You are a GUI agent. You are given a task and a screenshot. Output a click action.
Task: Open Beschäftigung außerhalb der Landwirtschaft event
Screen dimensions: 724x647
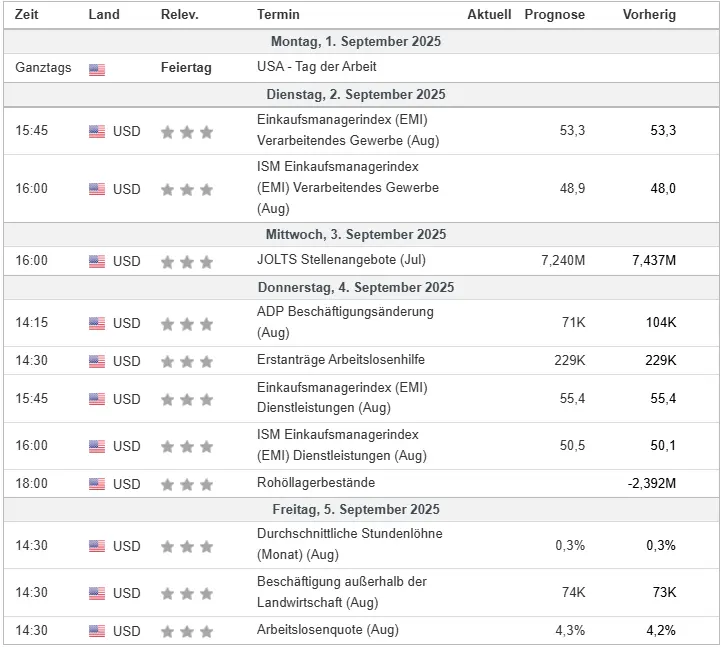pyautogui.click(x=342, y=592)
